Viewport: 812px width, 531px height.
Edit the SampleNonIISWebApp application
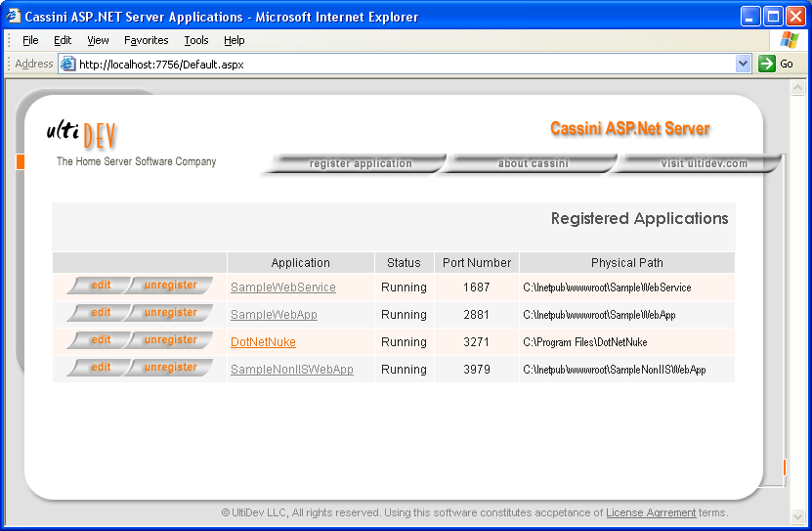(101, 368)
